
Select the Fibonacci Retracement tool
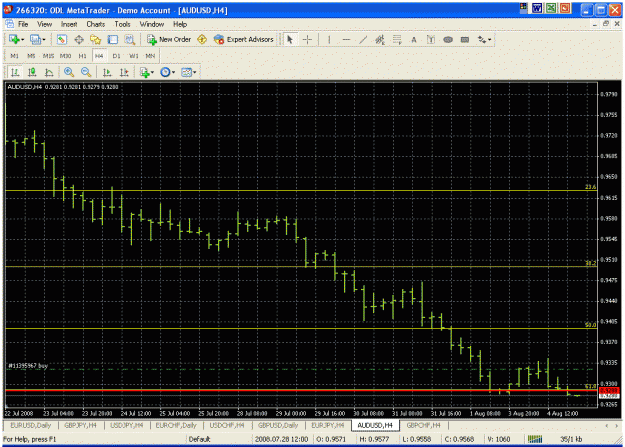397,39
